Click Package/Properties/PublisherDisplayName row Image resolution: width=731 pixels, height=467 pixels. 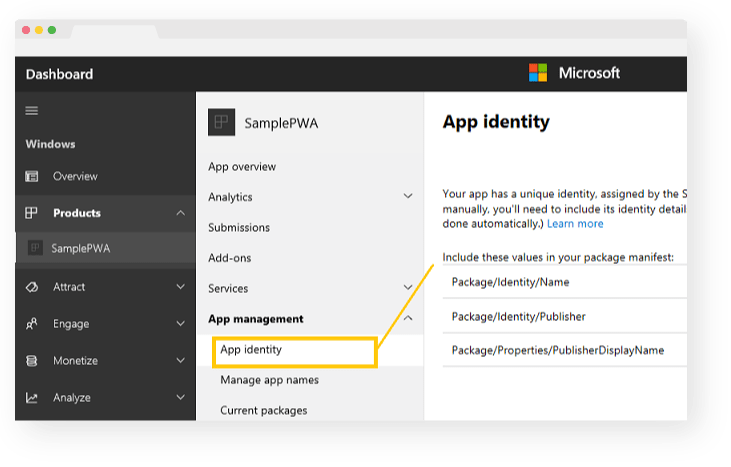point(565,350)
